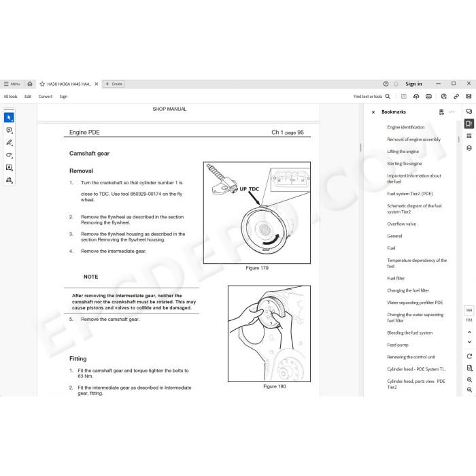The width and height of the screenshot is (476, 476).
Task: Click the Find text or tools search
Action: pyautogui.click(x=368, y=97)
